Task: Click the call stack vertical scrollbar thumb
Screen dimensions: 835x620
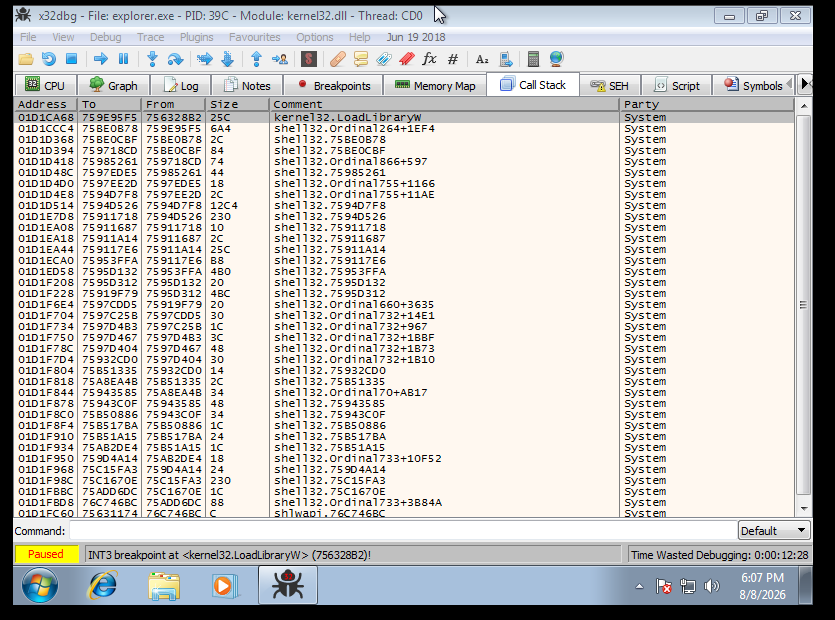Action: pos(804,305)
